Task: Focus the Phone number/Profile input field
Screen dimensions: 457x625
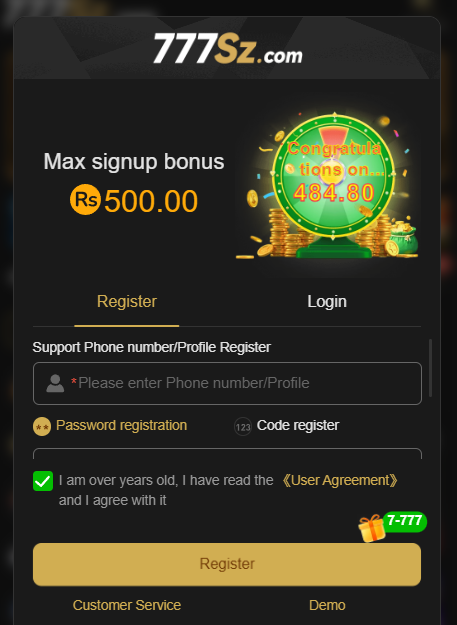Action: click(227, 383)
